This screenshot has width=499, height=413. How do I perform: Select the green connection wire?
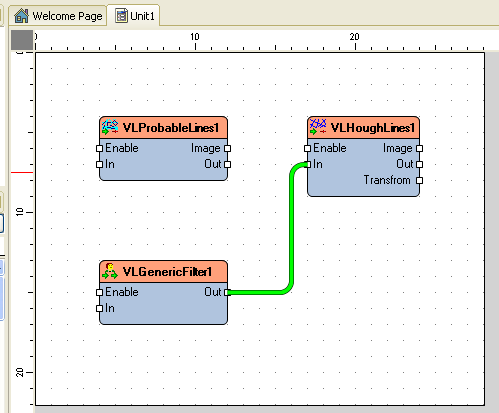292,230
